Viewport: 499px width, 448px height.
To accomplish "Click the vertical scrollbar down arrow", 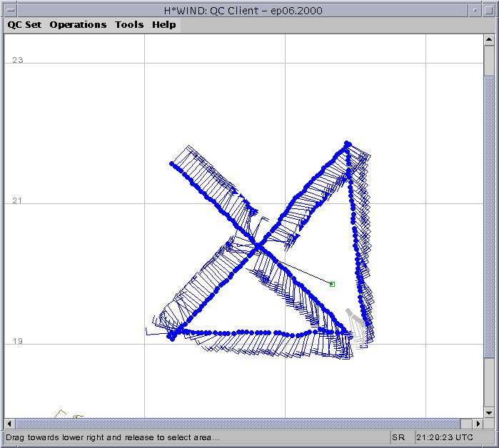I will coord(488,412).
